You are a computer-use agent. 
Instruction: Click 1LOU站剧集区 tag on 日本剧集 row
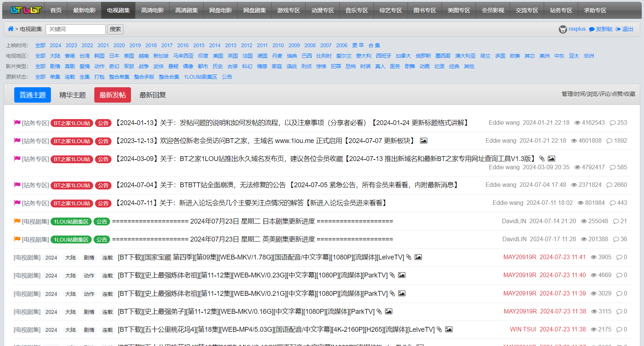click(x=71, y=222)
